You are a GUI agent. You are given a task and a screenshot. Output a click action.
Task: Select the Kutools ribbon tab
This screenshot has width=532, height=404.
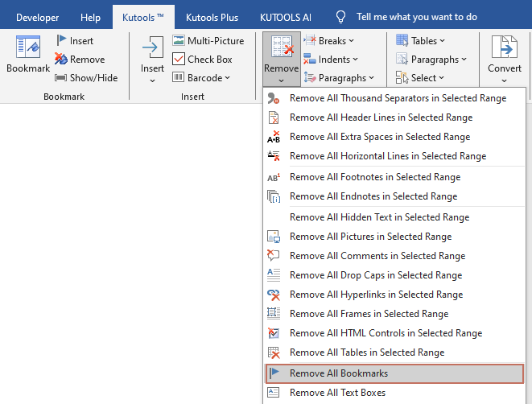(143, 17)
